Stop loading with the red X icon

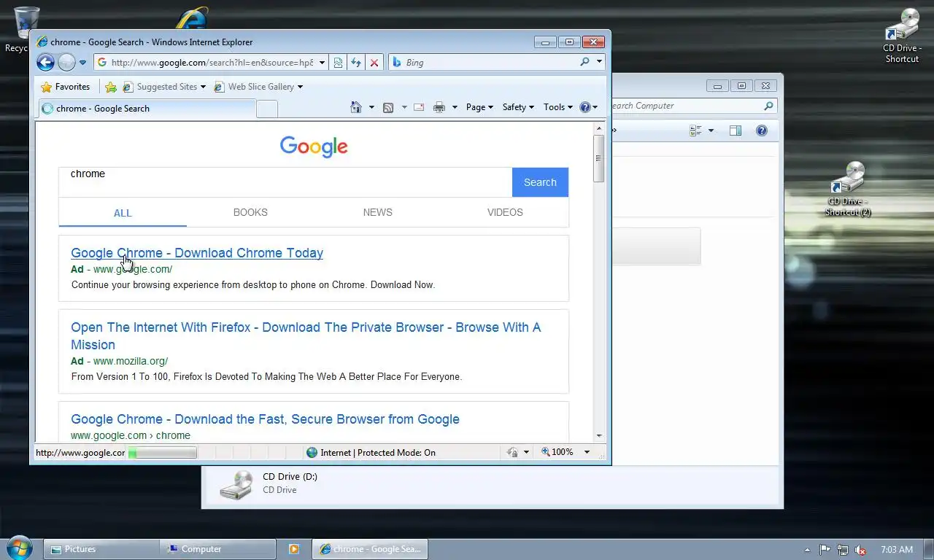click(374, 63)
